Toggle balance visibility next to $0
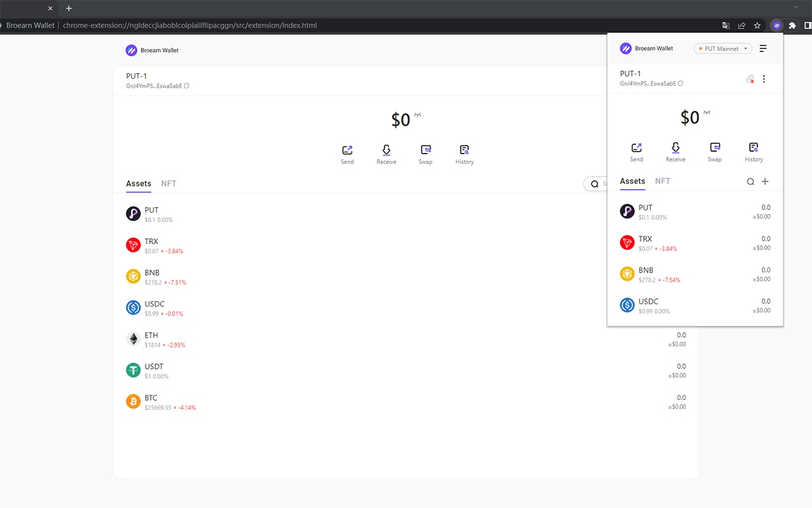This screenshot has height=508, width=812. 707,113
